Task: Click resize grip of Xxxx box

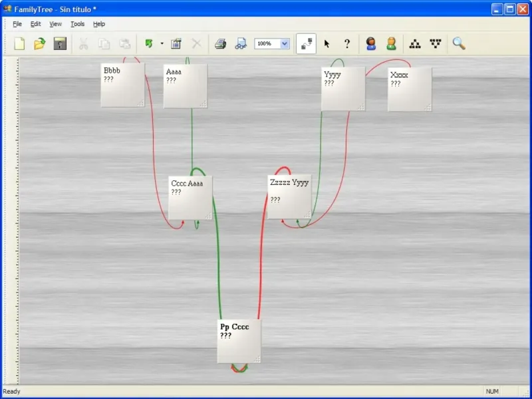Action: [428, 108]
